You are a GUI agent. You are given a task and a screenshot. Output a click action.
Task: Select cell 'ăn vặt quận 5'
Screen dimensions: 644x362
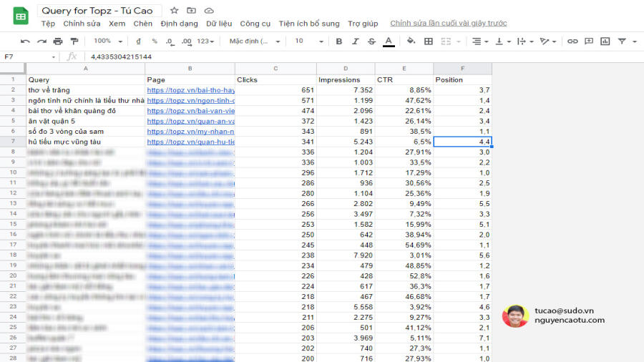85,121
